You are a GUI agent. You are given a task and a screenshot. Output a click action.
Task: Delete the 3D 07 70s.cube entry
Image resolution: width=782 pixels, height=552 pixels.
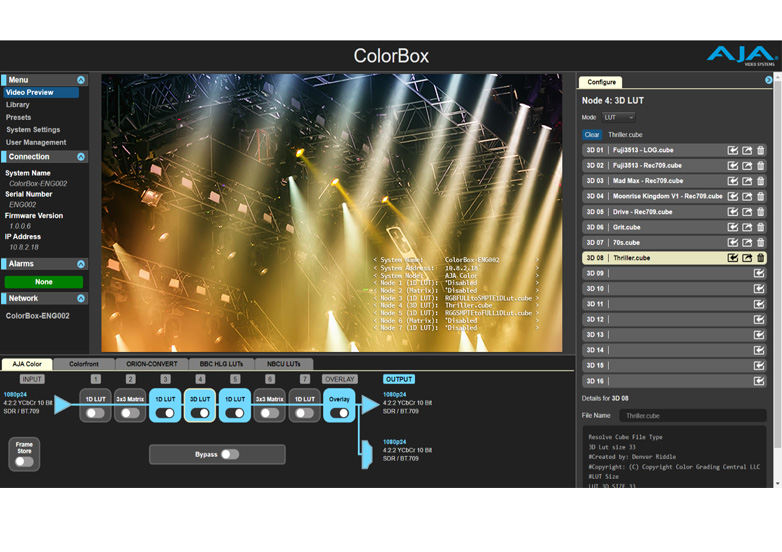click(x=761, y=243)
